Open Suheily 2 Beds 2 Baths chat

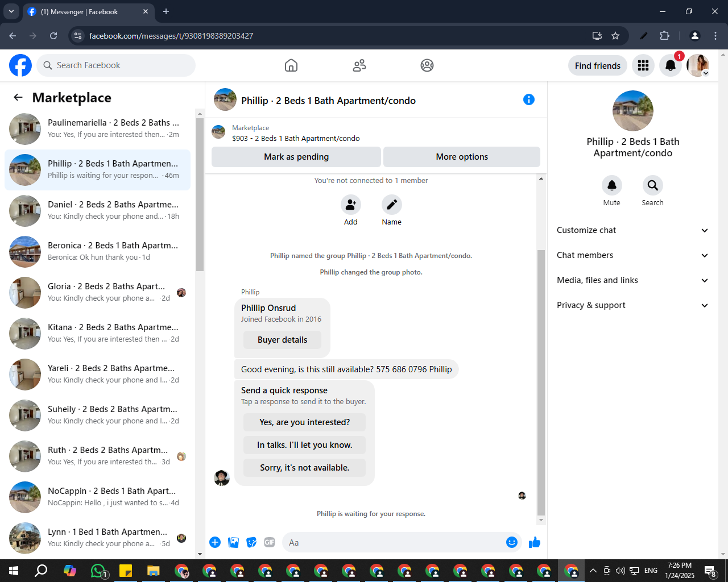point(98,415)
